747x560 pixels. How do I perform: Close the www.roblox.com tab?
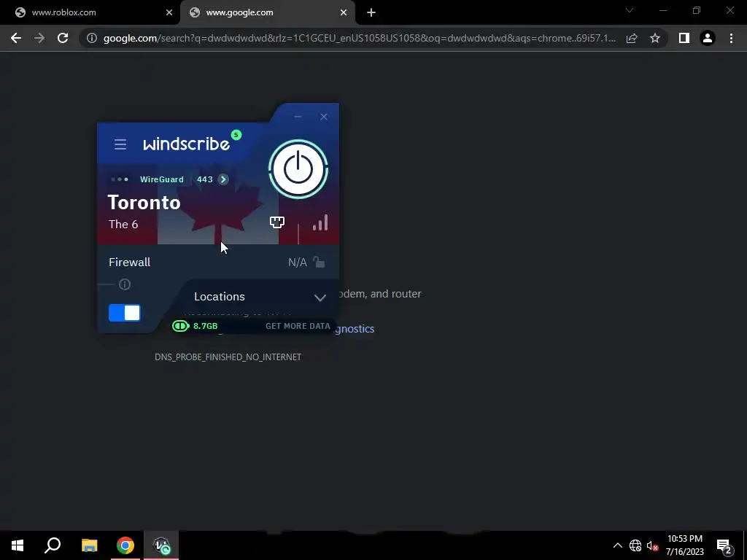coord(169,12)
